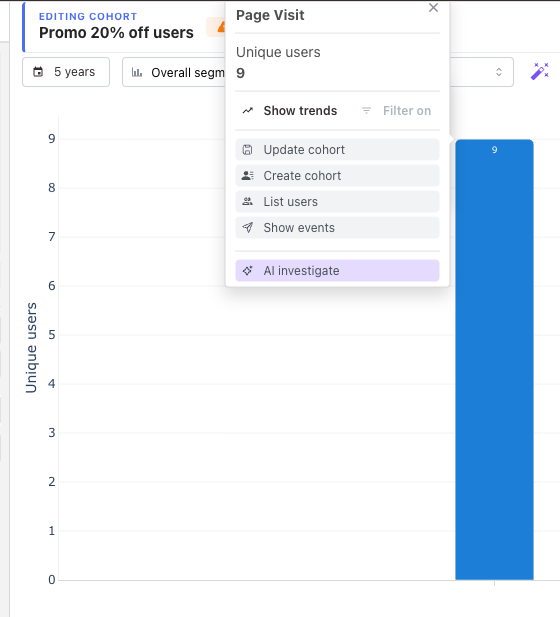The height and width of the screenshot is (617, 560).
Task: Click the user list icon on Create cohort
Action: click(x=248, y=175)
